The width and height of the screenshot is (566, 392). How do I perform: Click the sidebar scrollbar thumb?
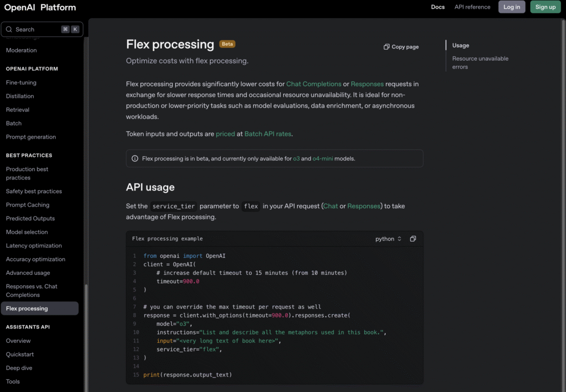[86, 337]
